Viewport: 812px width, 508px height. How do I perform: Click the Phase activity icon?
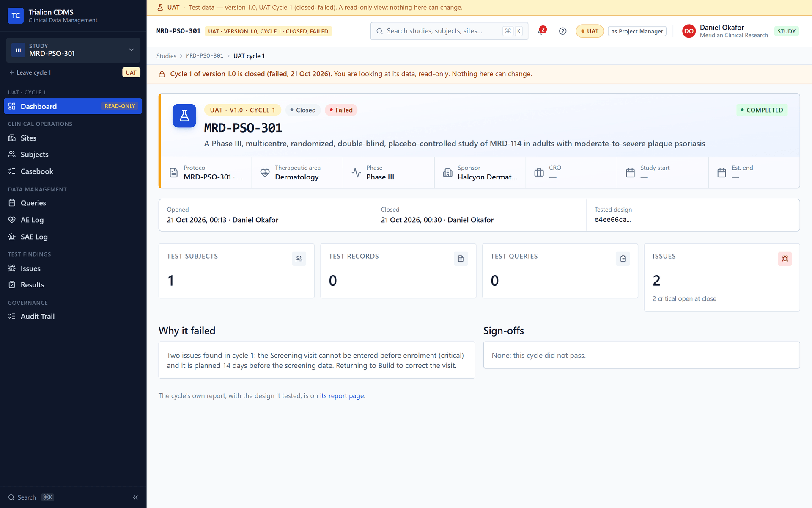(356, 173)
